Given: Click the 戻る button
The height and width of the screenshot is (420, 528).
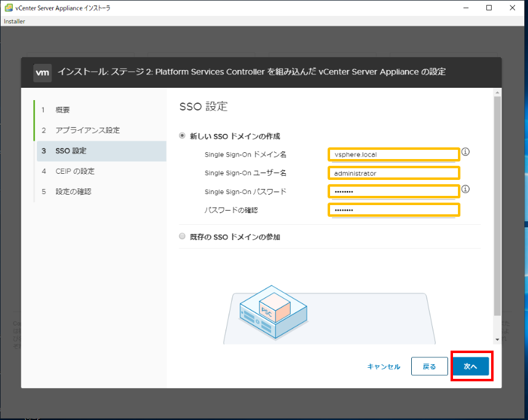Looking at the screenshot, I should tap(429, 366).
